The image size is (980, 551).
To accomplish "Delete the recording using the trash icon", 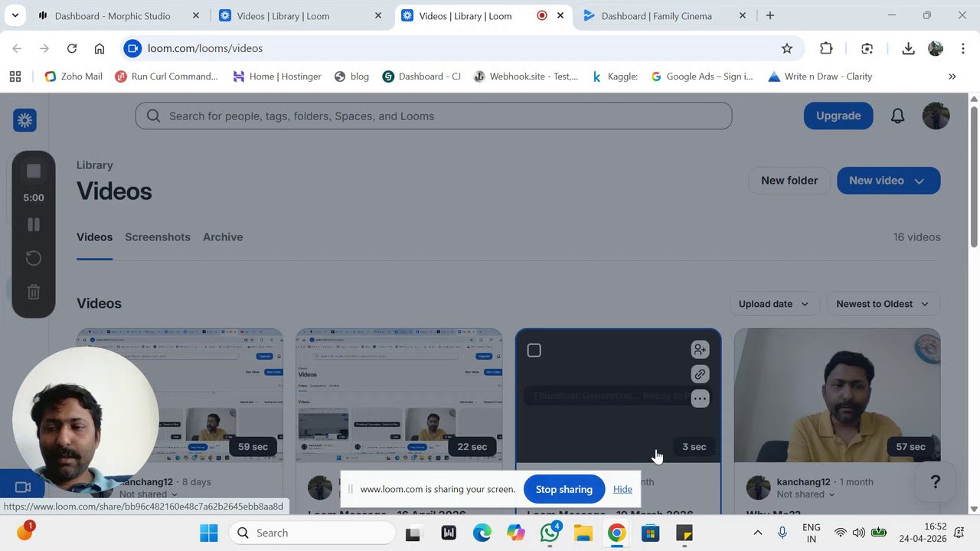I will point(34,292).
